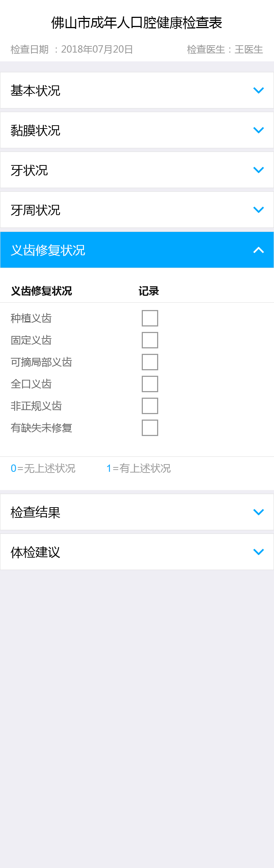
Task: Open the 基本状况 section header
Action: pos(35,91)
